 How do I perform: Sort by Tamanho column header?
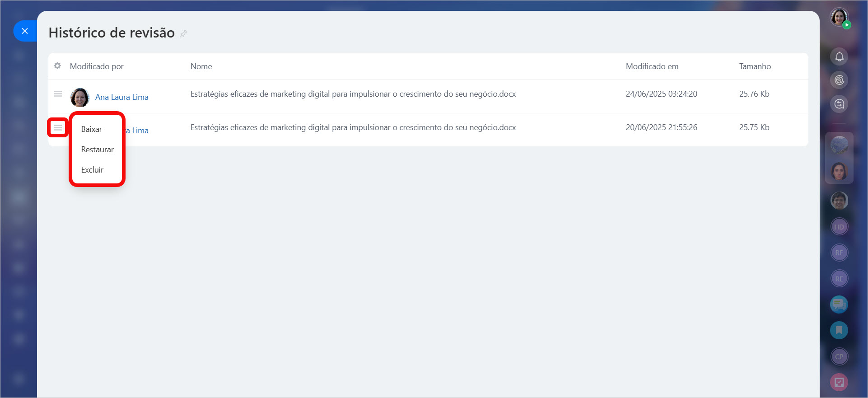(x=755, y=66)
